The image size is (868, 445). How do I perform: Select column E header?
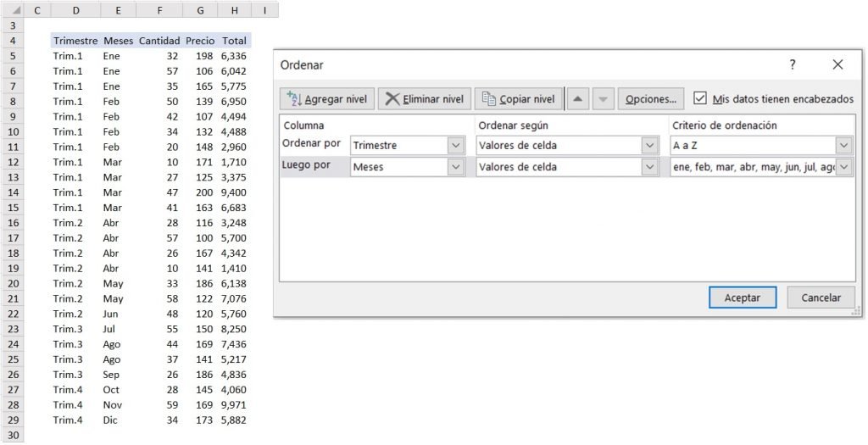click(x=119, y=10)
